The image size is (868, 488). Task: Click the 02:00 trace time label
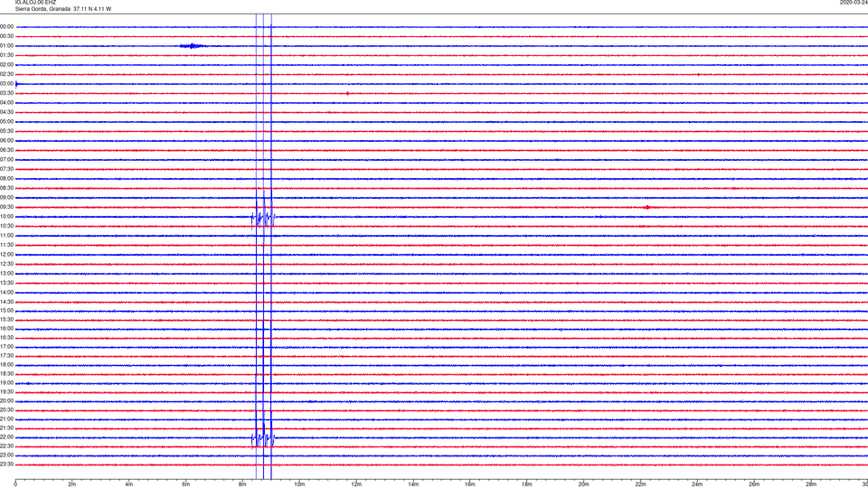click(6, 65)
